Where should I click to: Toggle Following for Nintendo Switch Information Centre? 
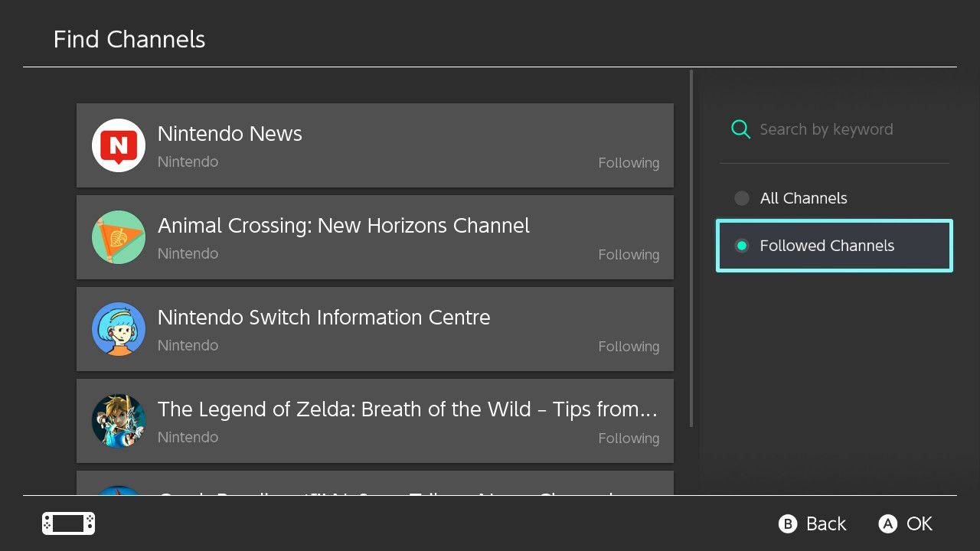(x=629, y=347)
